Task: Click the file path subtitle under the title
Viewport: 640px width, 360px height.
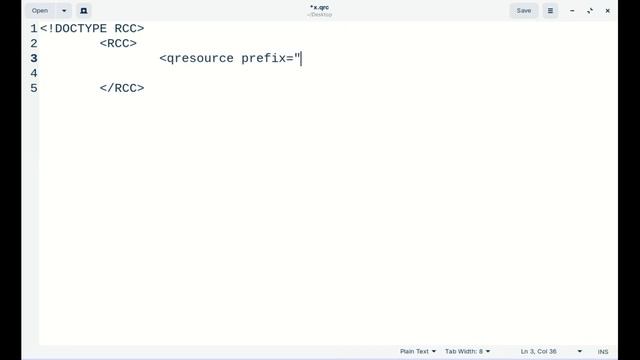Action: coord(320,15)
